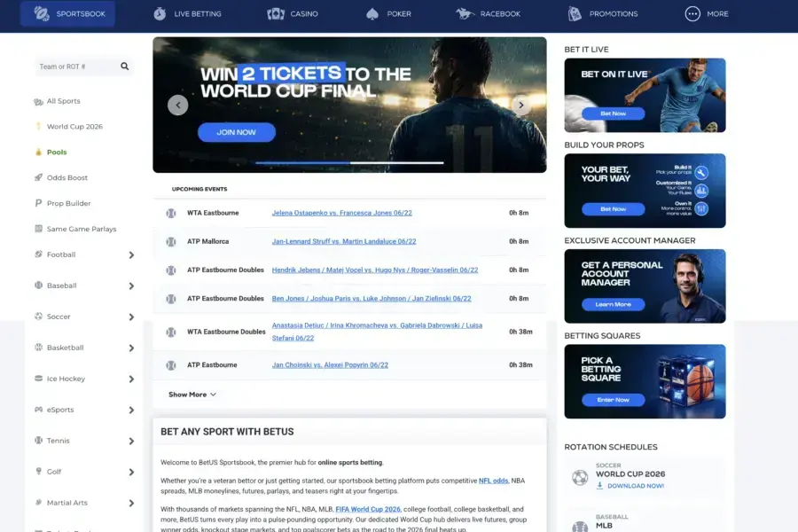Click the search magnifier icon
The height and width of the screenshot is (532, 798).
coord(125,66)
